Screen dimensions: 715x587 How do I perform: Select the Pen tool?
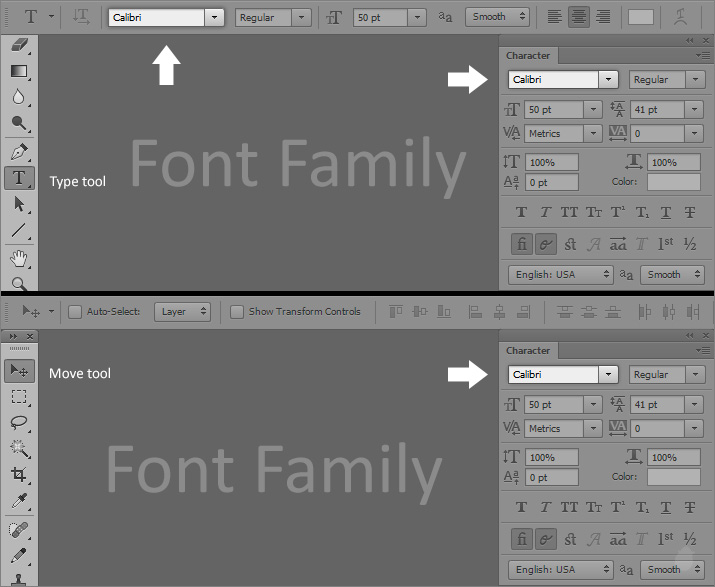(19, 152)
